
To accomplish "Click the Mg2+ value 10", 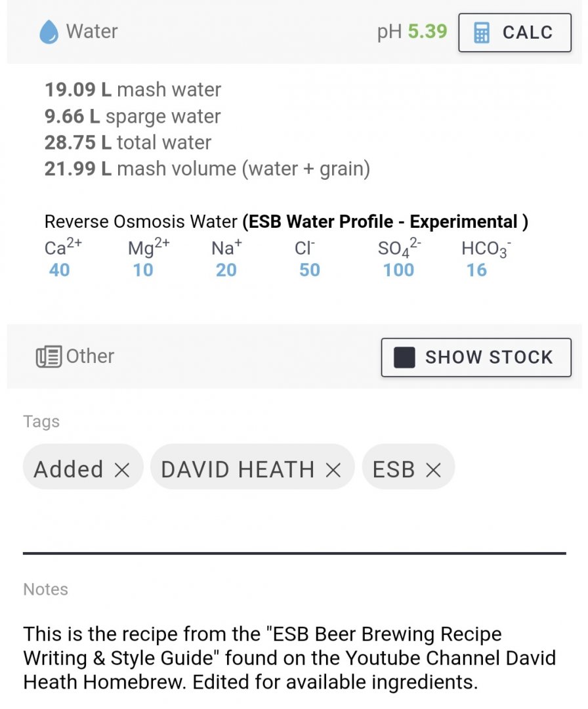I will (143, 270).
